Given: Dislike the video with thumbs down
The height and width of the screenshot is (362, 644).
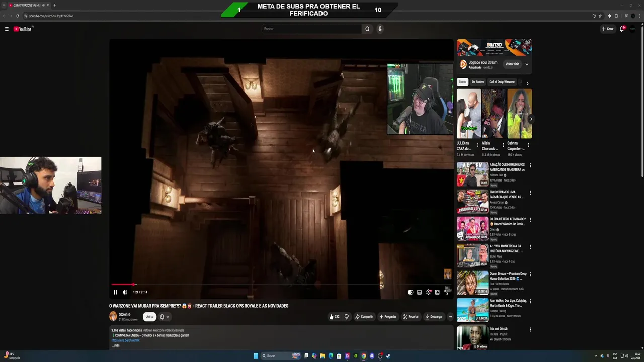Looking at the screenshot, I should click(346, 317).
